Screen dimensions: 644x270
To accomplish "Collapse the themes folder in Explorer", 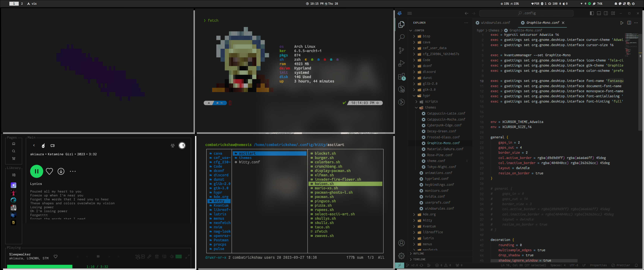I will [x=430, y=107].
